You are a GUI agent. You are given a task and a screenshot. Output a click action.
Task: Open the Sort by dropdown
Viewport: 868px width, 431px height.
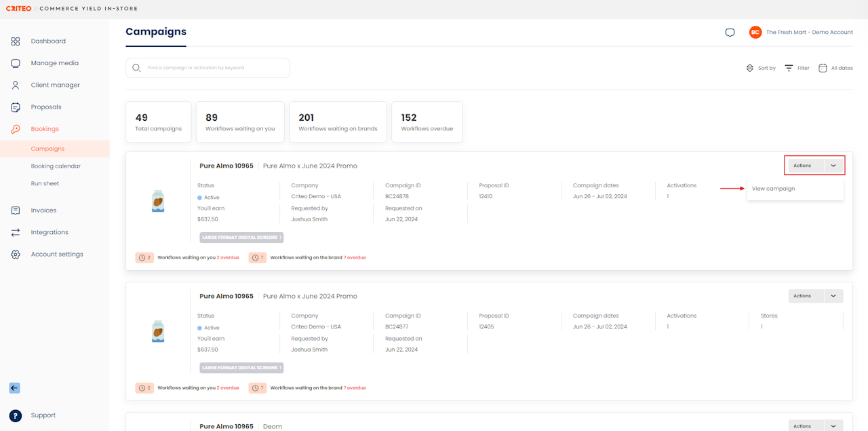[x=760, y=68]
